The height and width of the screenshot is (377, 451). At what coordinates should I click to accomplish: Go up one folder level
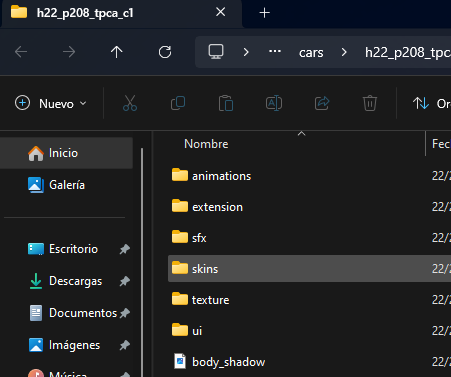117,52
